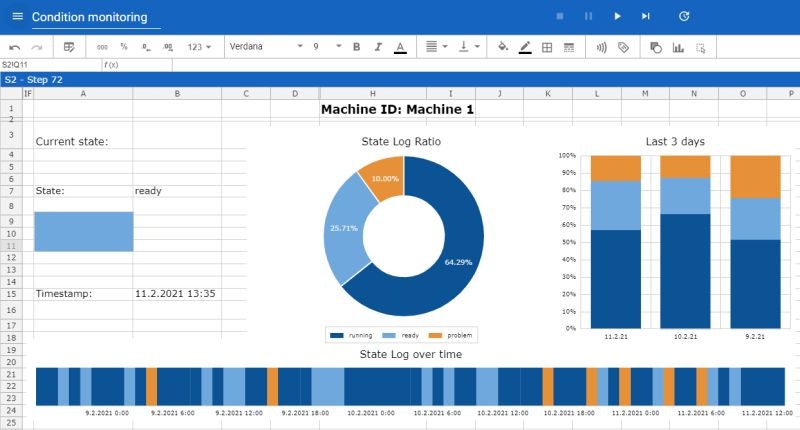Click the 11.2.21 stacked bar
The image size is (800, 430).
click(x=616, y=242)
